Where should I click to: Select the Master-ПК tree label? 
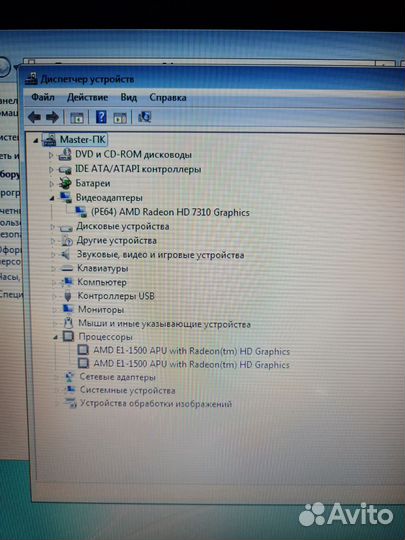click(x=83, y=139)
